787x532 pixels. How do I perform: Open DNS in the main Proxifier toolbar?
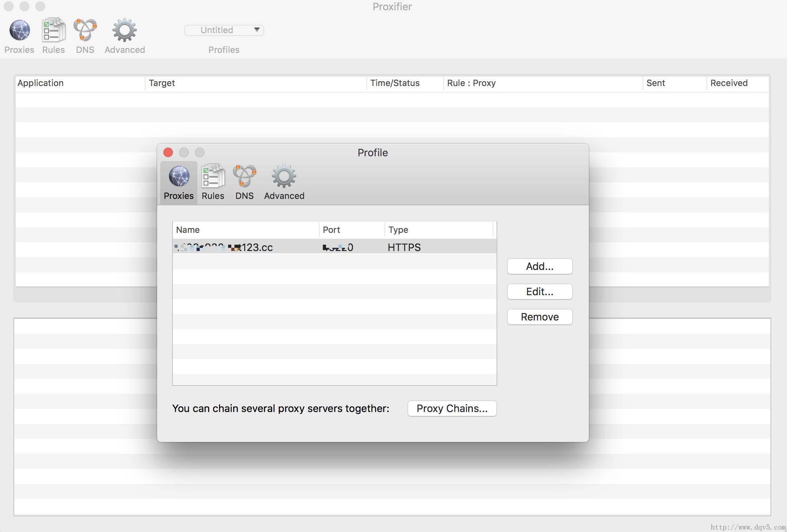coord(85,36)
